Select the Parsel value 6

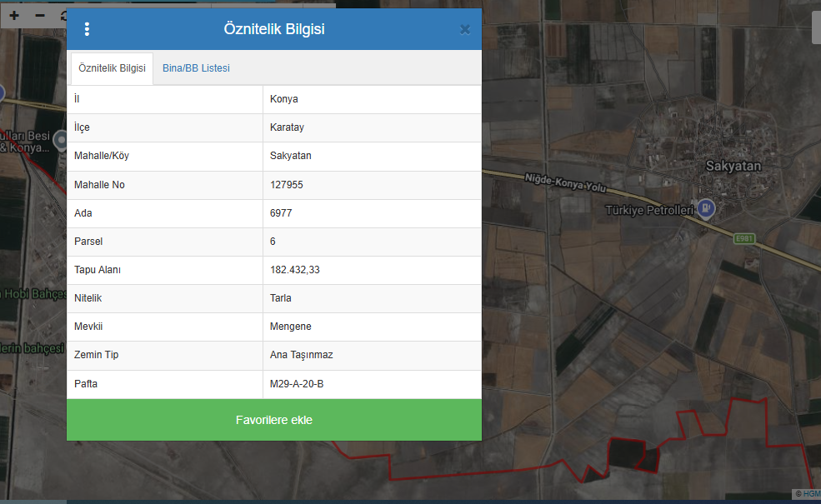pyautogui.click(x=273, y=242)
